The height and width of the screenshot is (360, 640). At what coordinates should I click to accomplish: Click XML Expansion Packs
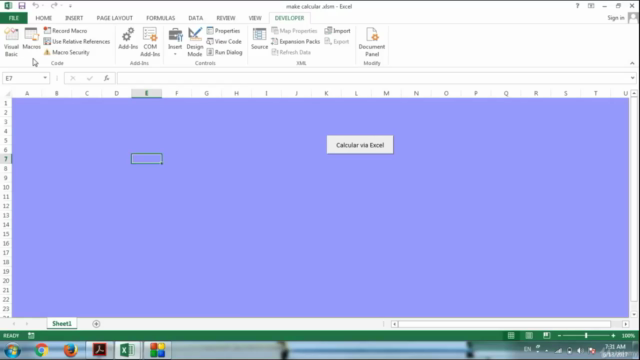[296, 41]
